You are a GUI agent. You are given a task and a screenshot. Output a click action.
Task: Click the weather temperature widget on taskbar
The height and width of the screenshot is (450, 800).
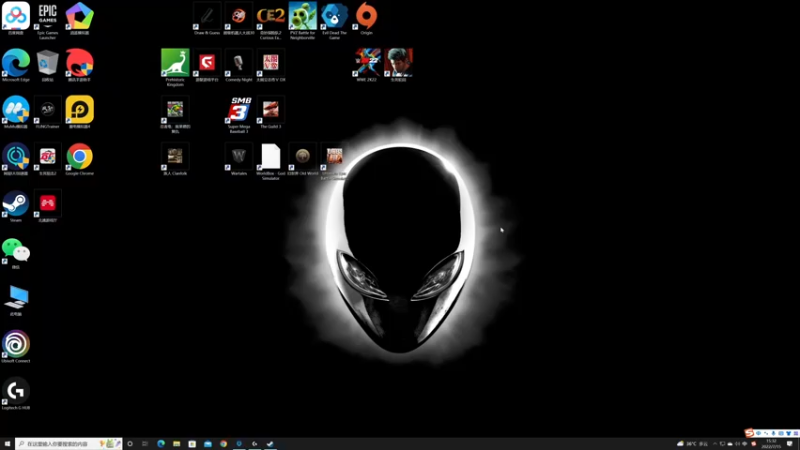tap(692, 444)
